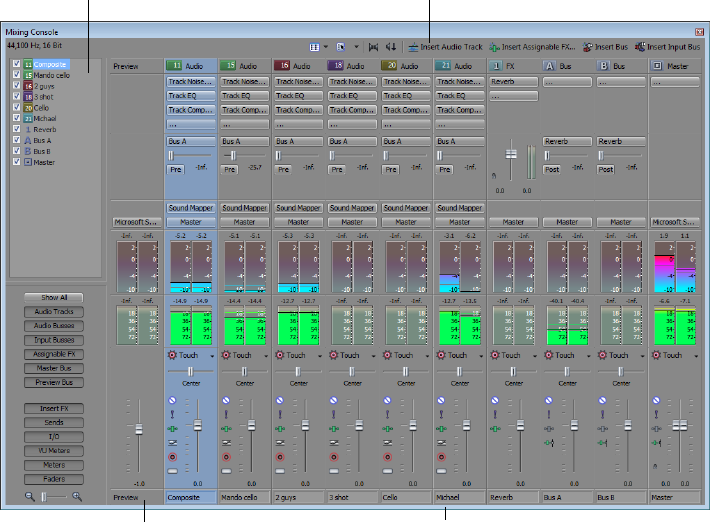
Task: Click the Insert Assignable FX icon
Action: tap(495, 47)
